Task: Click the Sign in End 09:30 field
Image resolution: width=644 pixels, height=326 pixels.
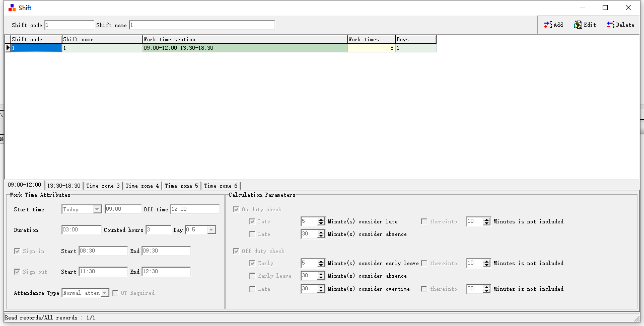Action: click(166, 251)
